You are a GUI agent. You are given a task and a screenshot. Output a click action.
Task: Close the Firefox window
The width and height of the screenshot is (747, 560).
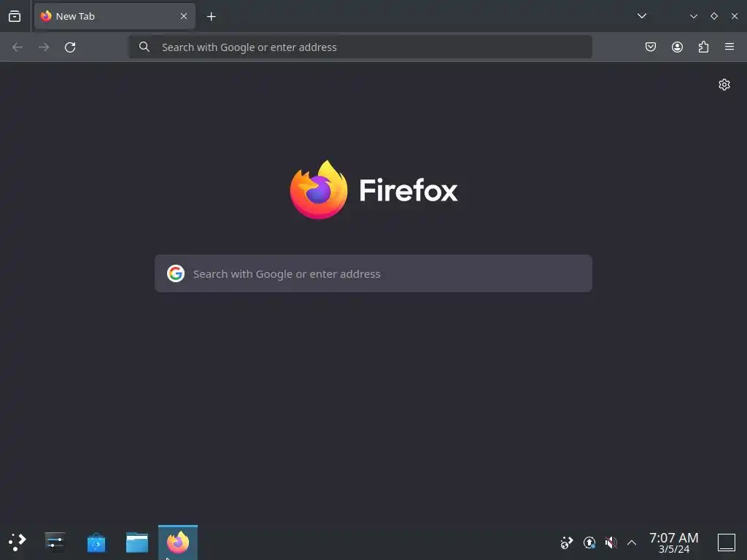click(735, 16)
